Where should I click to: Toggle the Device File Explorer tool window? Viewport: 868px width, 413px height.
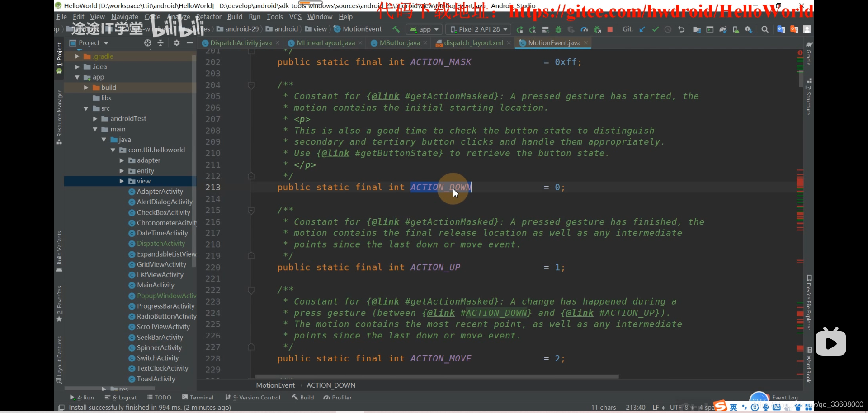click(809, 302)
